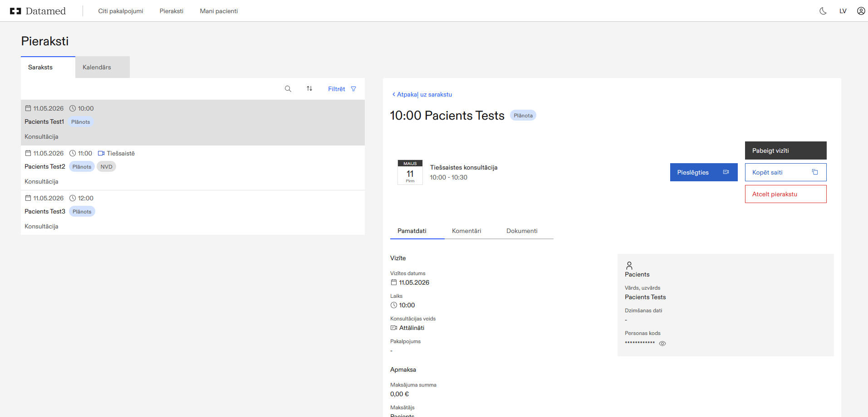
Task: Click the Attālināti video icon
Action: coord(394,328)
